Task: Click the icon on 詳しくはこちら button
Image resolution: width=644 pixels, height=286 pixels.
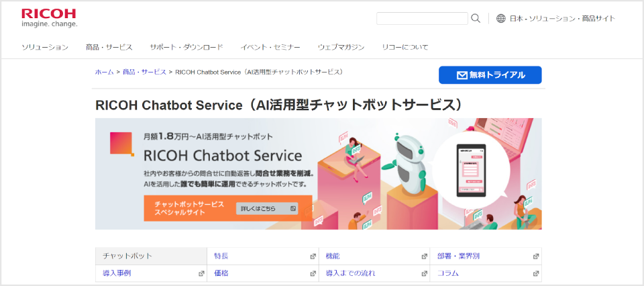Action: [x=293, y=208]
